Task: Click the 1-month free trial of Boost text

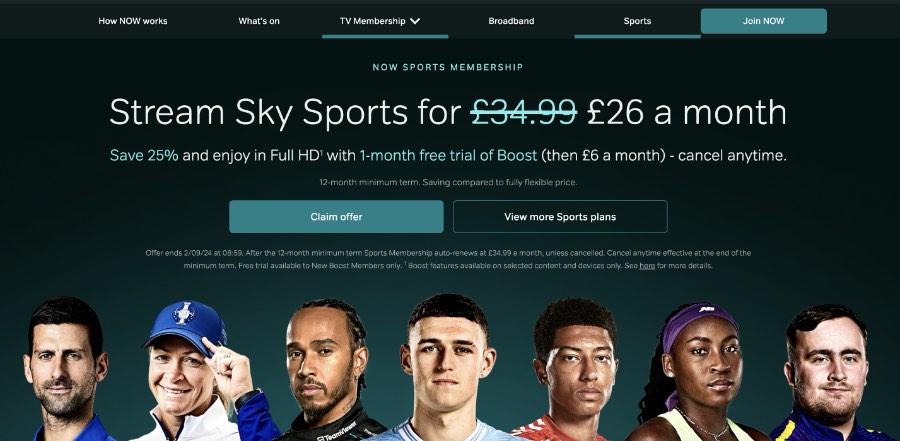Action: coord(448,155)
